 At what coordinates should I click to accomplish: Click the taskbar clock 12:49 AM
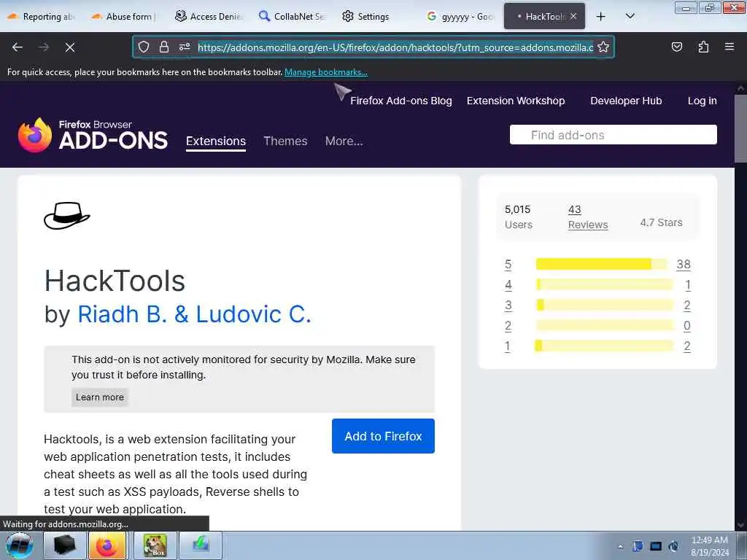coord(709,540)
